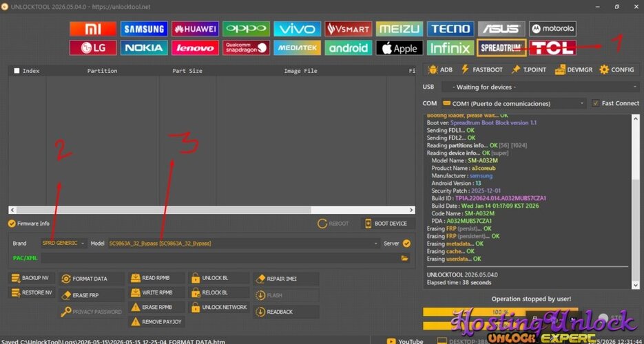Open the Model SC9863A_32_Bypass dropdown
Viewport: 644px width, 344px height.
coord(244,244)
